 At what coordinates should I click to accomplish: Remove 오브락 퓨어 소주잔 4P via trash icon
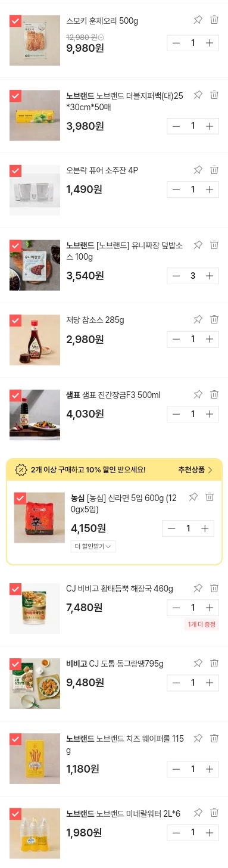(x=214, y=170)
